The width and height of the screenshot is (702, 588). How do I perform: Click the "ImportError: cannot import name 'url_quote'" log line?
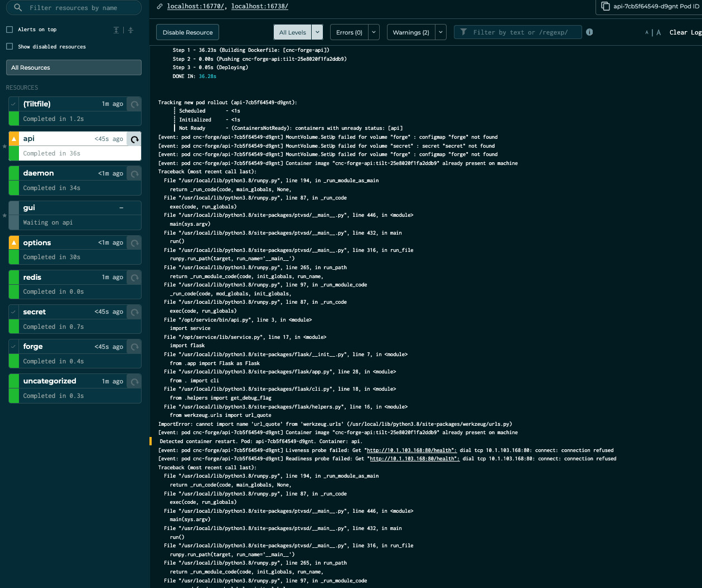click(x=335, y=424)
